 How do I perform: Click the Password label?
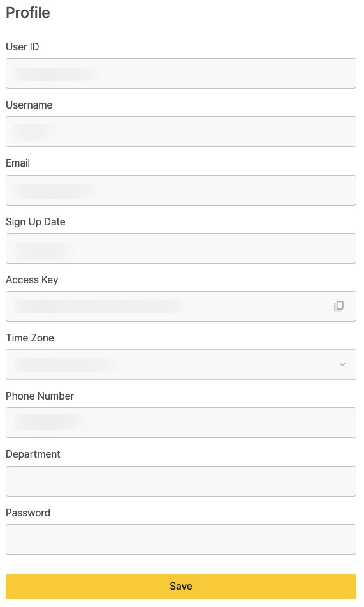point(28,513)
